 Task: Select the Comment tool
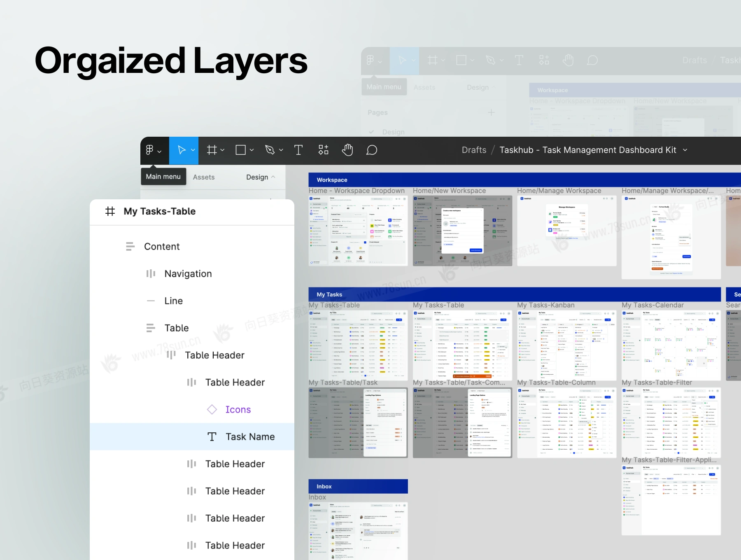point(372,150)
